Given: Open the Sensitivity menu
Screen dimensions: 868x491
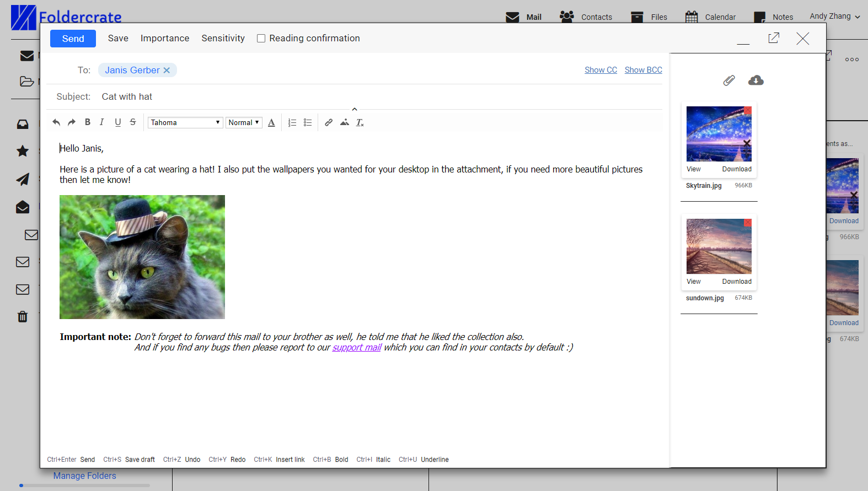Looking at the screenshot, I should [x=223, y=38].
